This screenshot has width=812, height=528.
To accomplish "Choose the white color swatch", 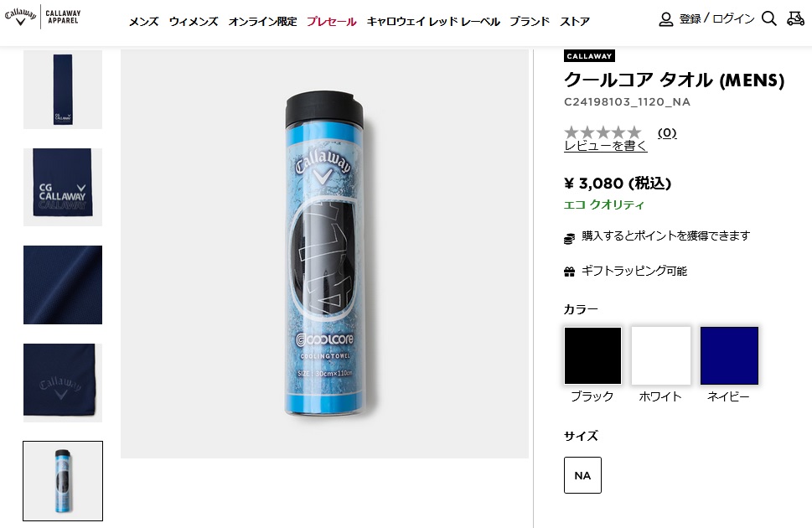I will click(x=661, y=355).
